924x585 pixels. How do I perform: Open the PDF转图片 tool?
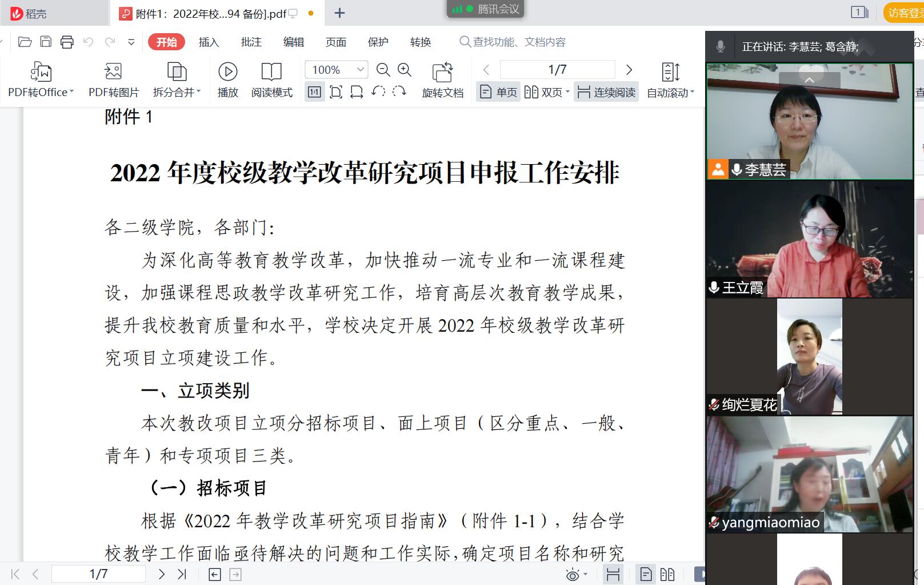point(113,72)
